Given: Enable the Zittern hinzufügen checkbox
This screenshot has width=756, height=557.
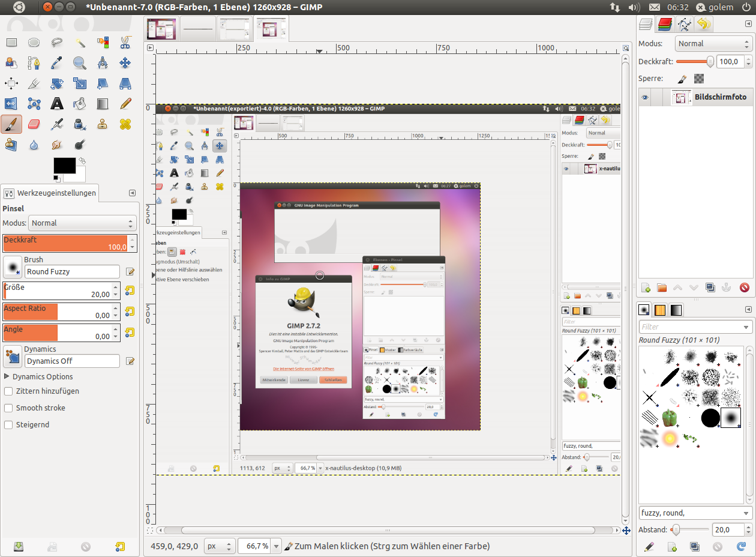Looking at the screenshot, I should [x=9, y=391].
